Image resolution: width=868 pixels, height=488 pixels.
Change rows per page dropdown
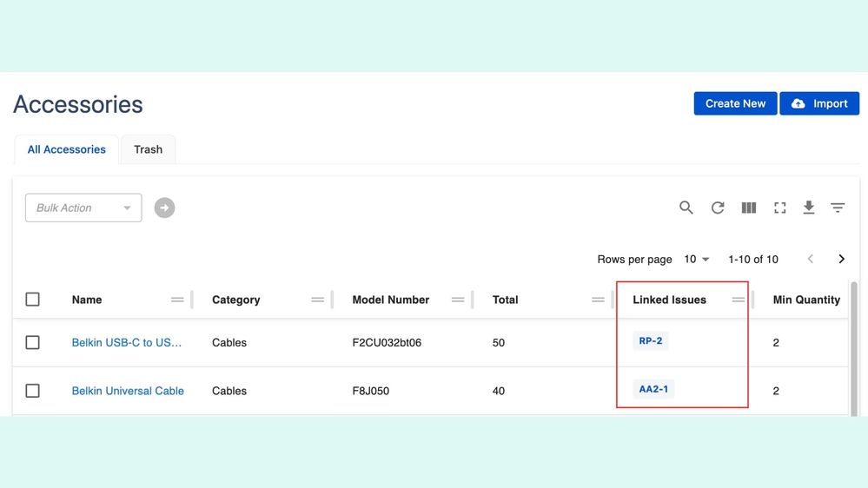point(696,259)
